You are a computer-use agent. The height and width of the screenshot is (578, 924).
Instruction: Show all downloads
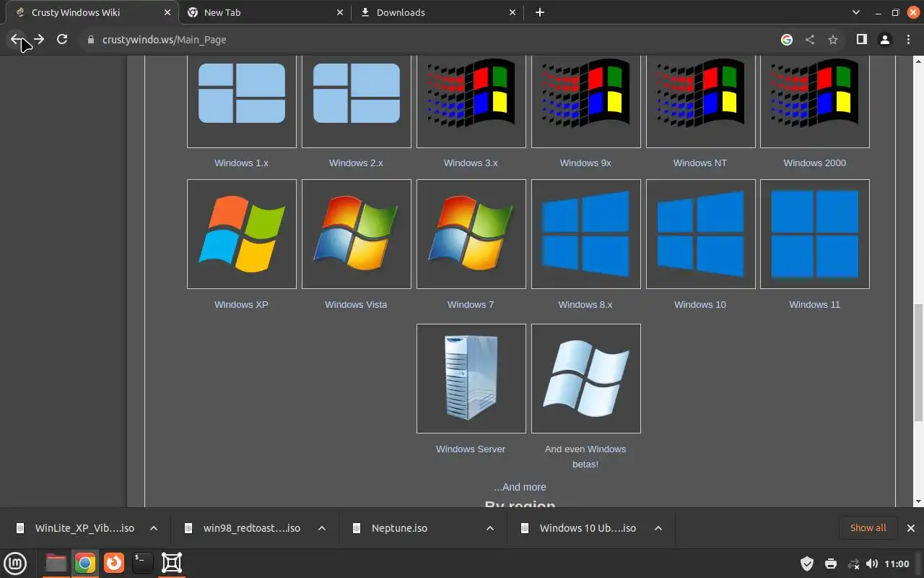[x=868, y=528]
